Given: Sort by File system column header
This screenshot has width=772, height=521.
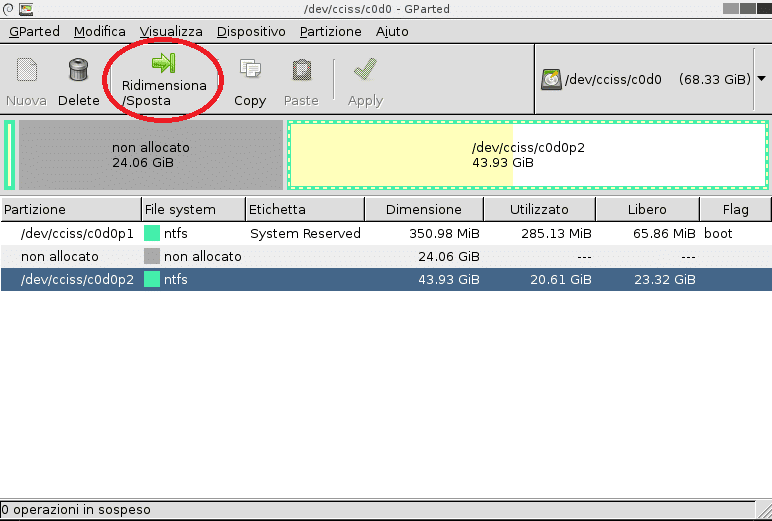Looking at the screenshot, I should [x=193, y=209].
